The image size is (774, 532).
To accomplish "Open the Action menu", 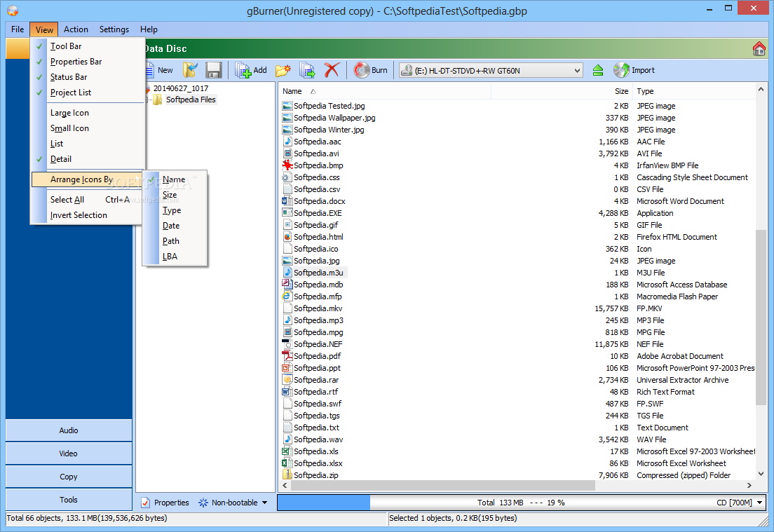I will pos(76,29).
